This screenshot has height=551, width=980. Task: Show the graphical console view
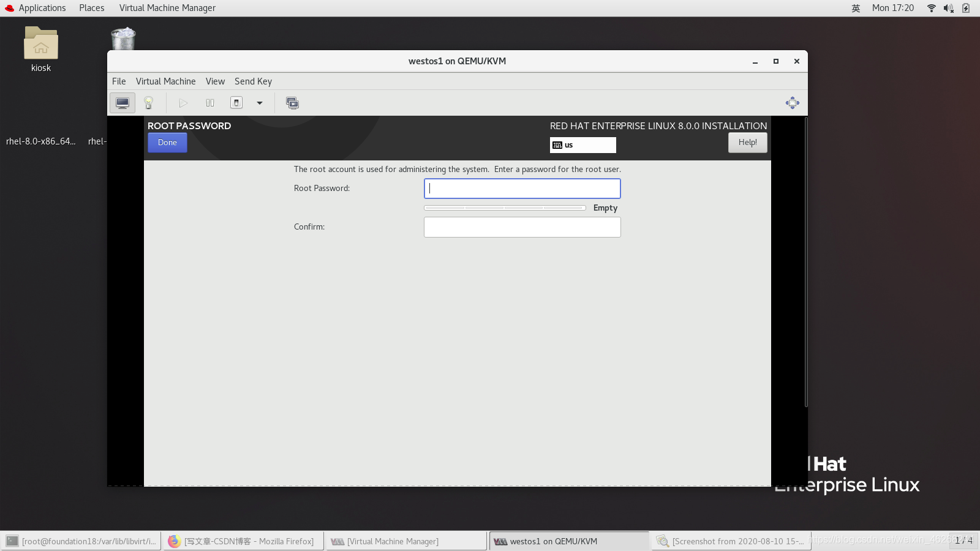tap(123, 103)
